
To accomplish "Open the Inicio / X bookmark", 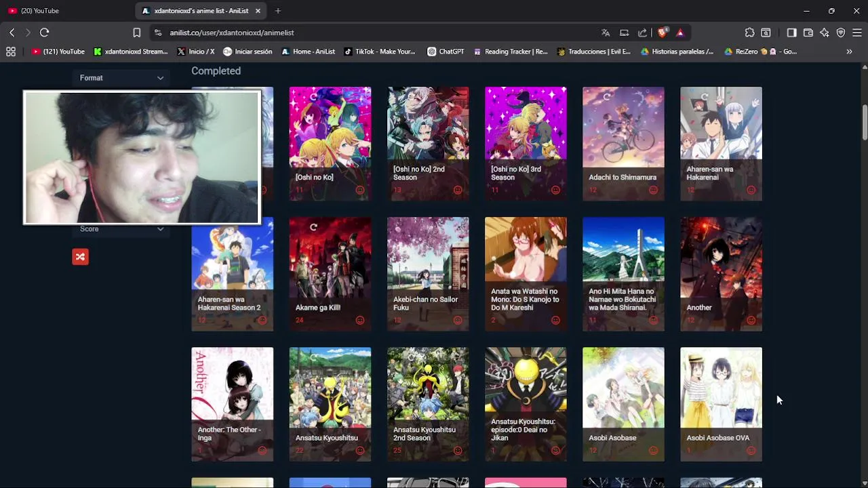I will coord(195,52).
